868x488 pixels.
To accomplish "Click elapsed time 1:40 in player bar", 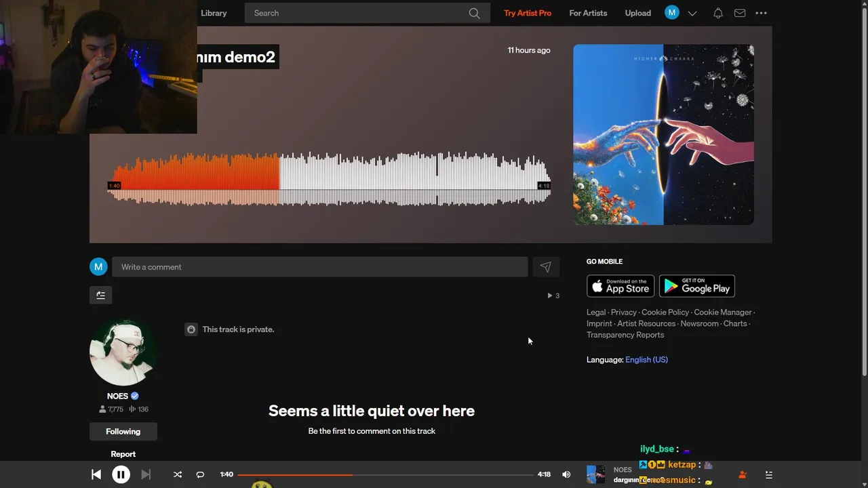I will 226,474.
